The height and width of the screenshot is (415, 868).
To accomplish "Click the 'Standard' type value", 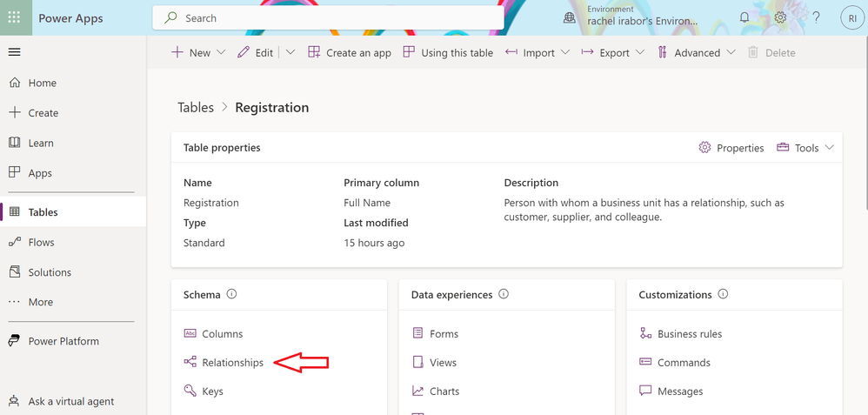I will click(x=204, y=244).
